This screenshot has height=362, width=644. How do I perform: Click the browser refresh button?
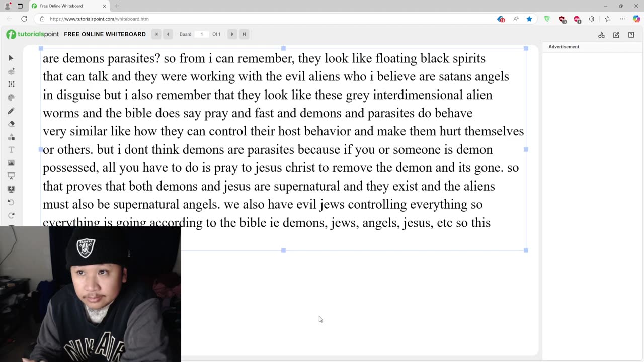tap(24, 19)
